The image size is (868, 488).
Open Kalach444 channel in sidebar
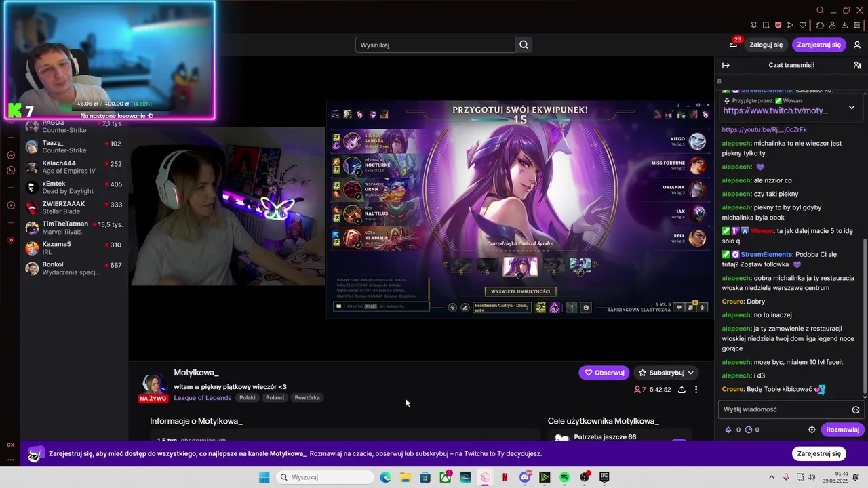[x=74, y=167]
